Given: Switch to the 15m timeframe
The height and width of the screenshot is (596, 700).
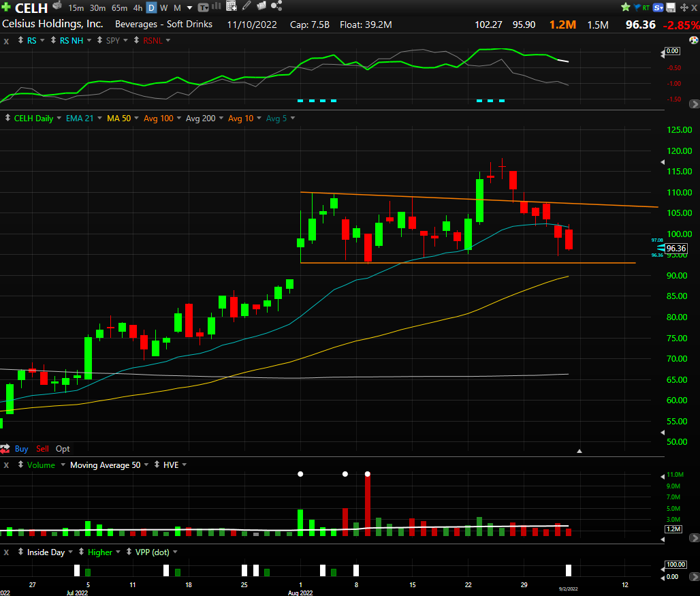Looking at the screenshot, I should [x=76, y=8].
